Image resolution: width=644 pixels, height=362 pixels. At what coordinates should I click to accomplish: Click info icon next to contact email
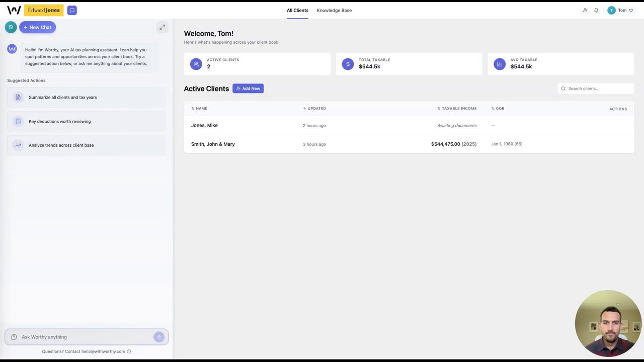129,351
